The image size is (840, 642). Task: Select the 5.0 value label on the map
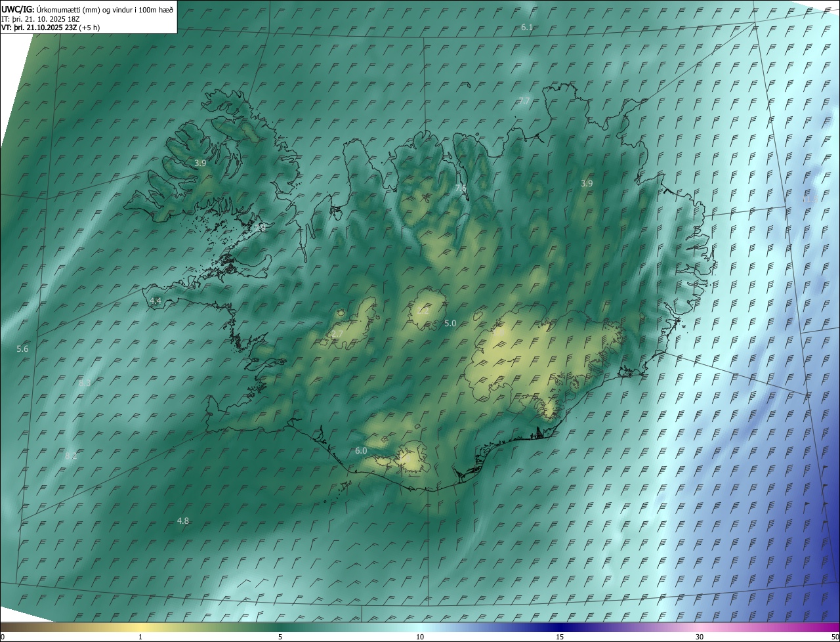450,324
